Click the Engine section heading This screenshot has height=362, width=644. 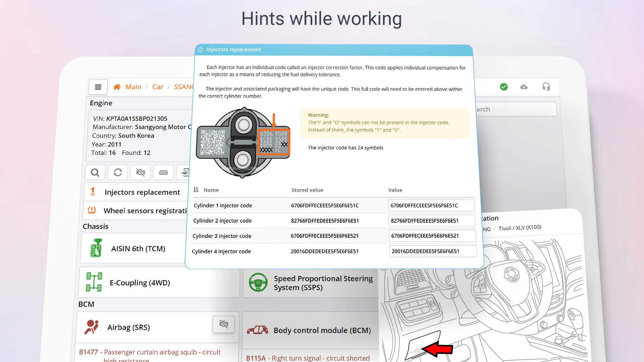click(101, 103)
